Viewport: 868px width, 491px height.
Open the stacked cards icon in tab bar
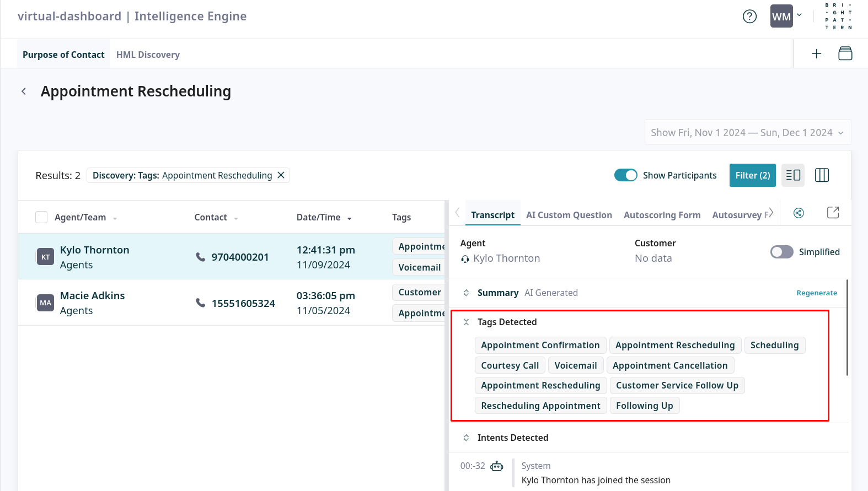coord(845,53)
